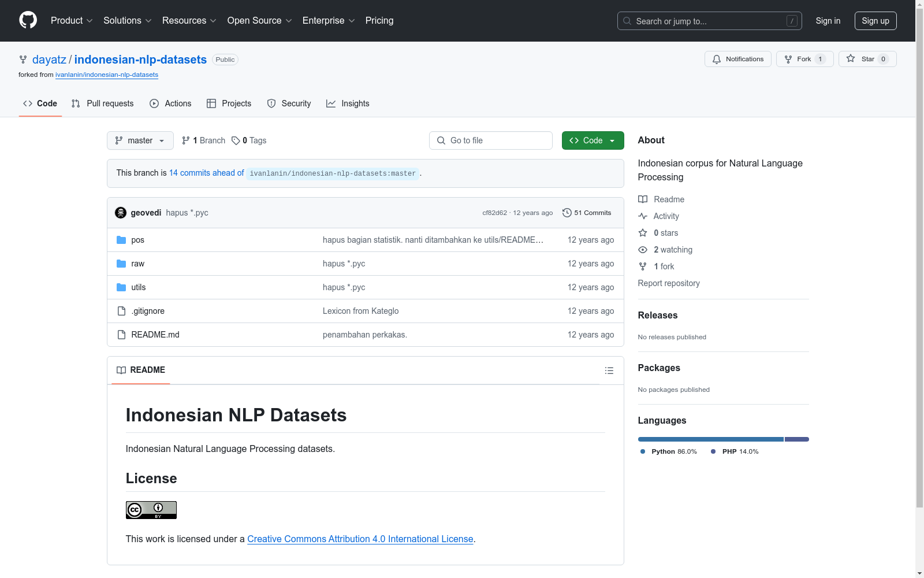Open the Actions tab
The height and width of the screenshot is (578, 924).
[x=170, y=103]
